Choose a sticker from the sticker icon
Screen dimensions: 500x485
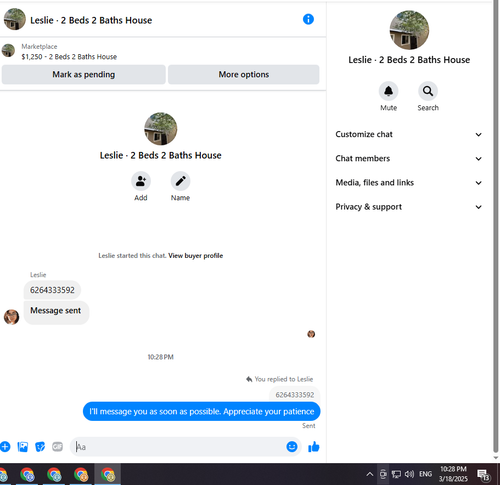(40, 447)
